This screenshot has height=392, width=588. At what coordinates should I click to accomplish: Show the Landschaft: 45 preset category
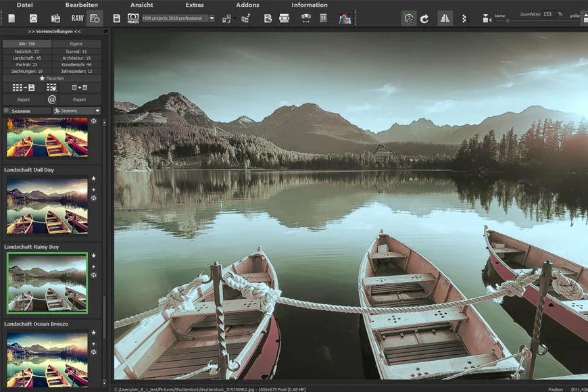(x=26, y=58)
